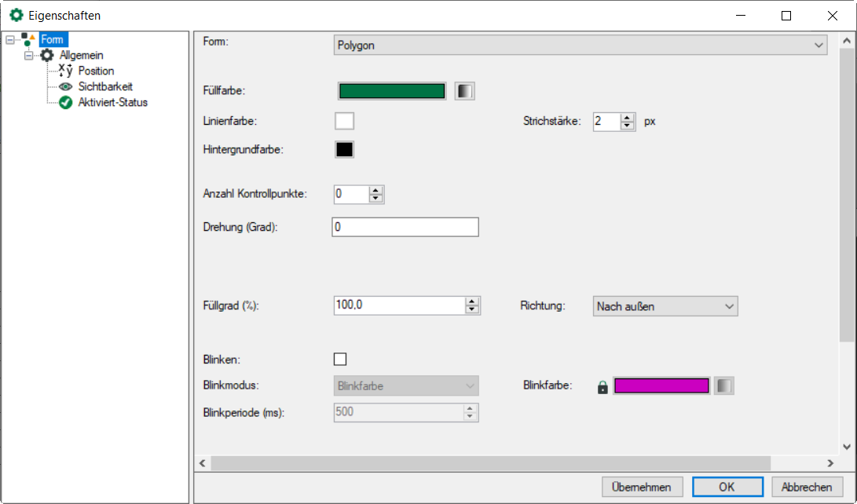This screenshot has width=857, height=504.
Task: Increase Füllgrad with the up arrow
Action: [x=471, y=301]
